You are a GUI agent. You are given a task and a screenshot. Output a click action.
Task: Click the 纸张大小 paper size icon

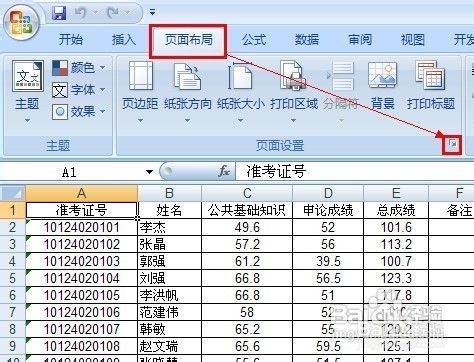[x=240, y=76]
